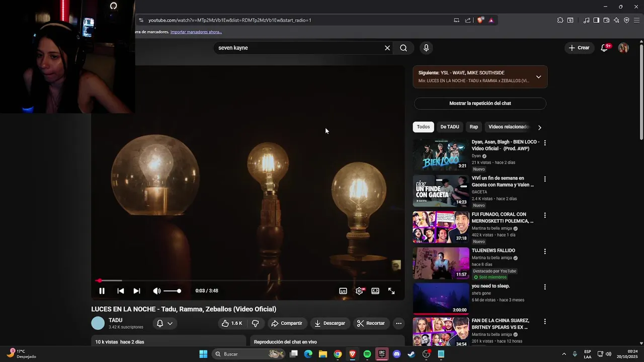Click the browser address bar URL
The height and width of the screenshot is (362, 644).
pyautogui.click(x=230, y=20)
